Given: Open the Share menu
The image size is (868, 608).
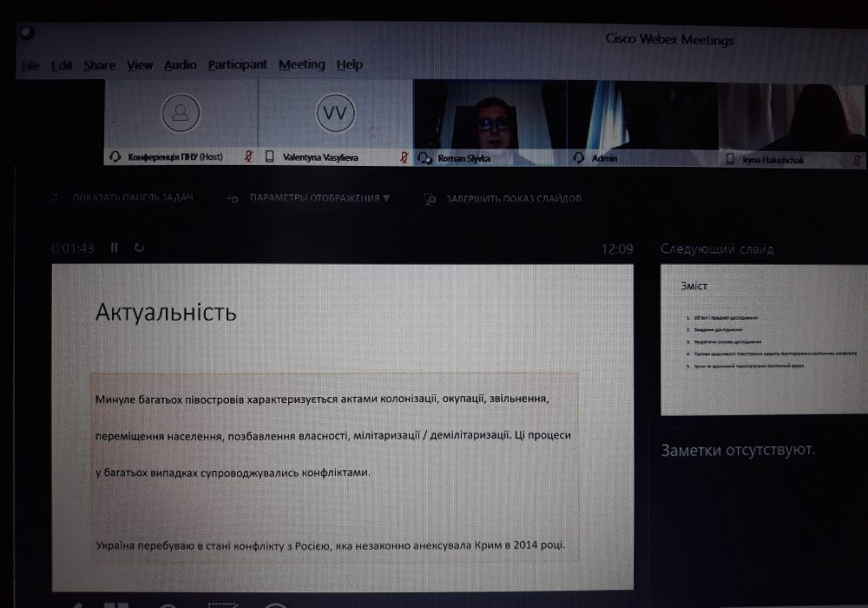Looking at the screenshot, I should (x=99, y=65).
